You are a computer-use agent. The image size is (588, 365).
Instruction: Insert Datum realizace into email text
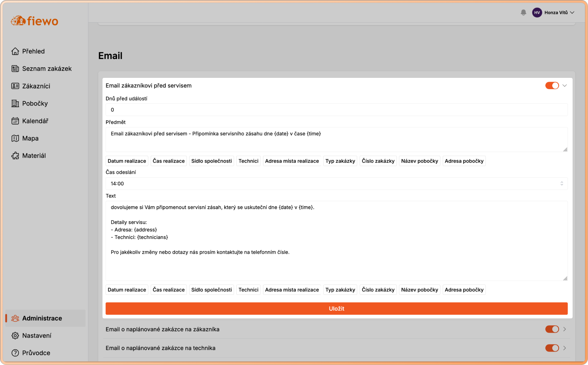(x=127, y=290)
